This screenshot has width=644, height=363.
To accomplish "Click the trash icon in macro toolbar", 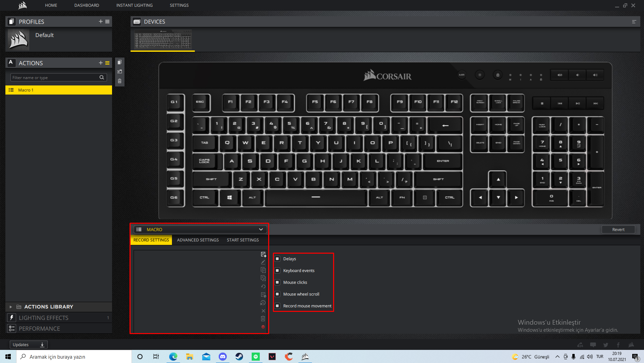I will tap(263, 319).
